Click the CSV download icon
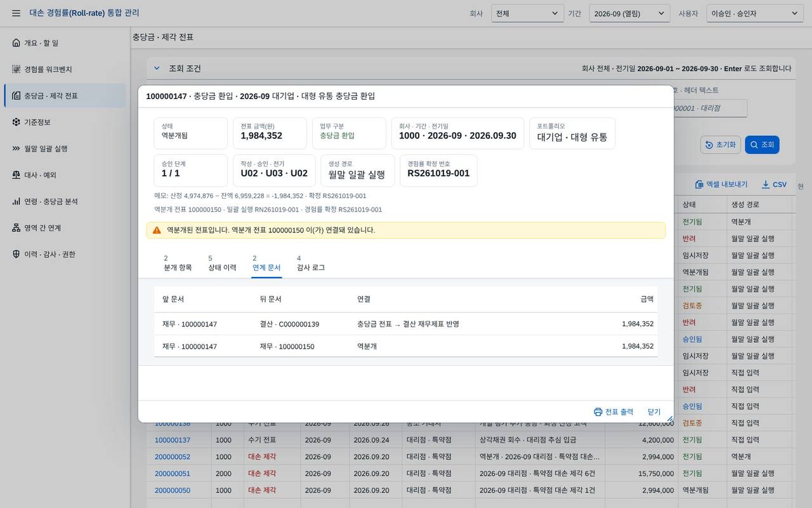812x508 pixels. 766,185
